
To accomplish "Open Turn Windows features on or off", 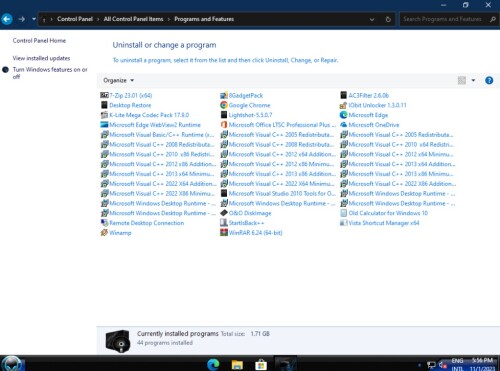I will (50, 73).
